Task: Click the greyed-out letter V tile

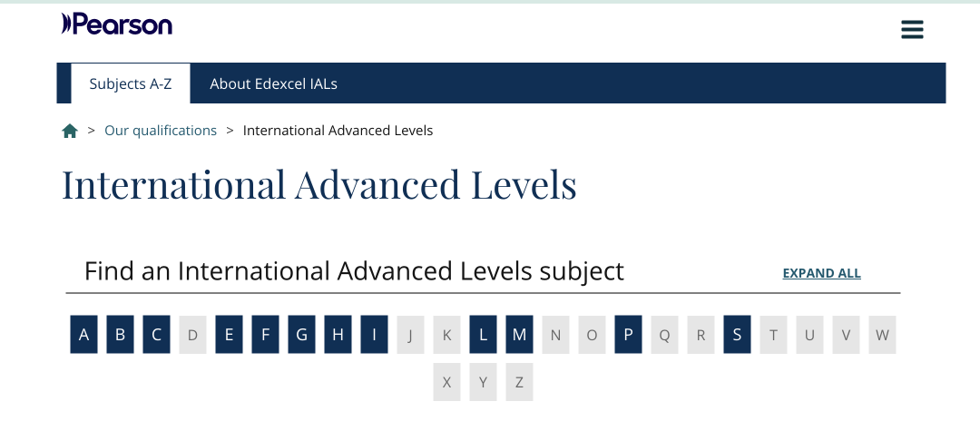Action: [846, 334]
